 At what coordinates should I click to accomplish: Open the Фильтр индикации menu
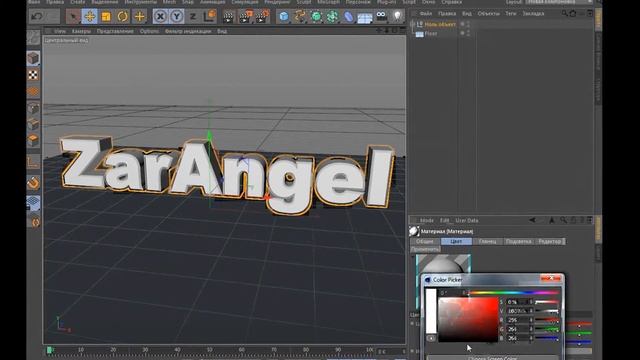pos(188,31)
